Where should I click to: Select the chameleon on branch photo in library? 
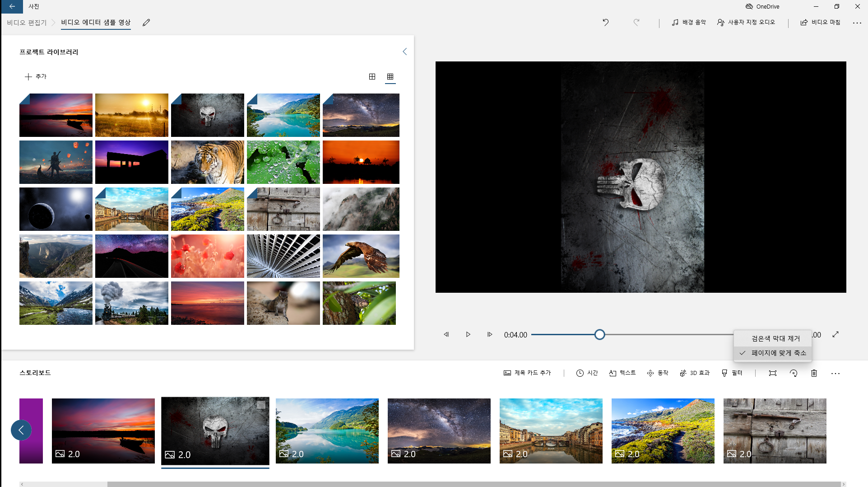coord(359,303)
